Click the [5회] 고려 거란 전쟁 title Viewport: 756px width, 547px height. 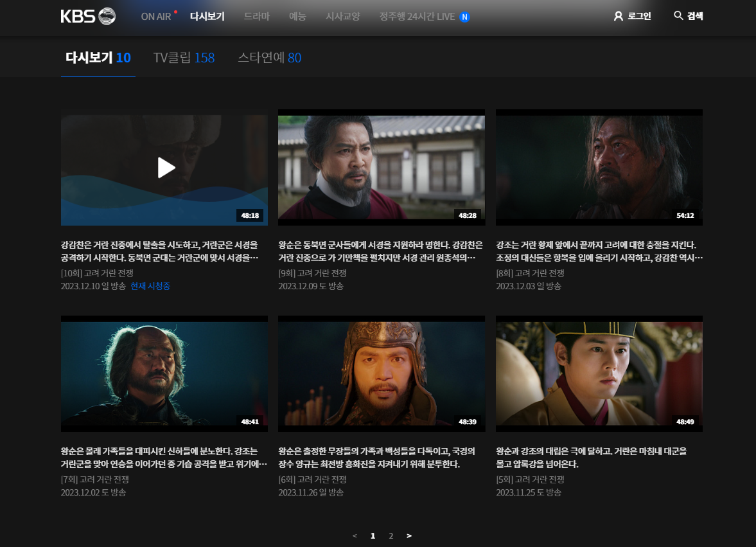530,480
